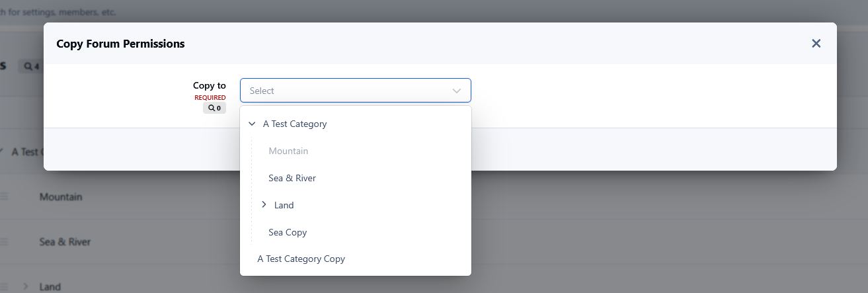Collapse the A Test Category node in the dropdown
Viewport: 868px width, 293px height.
pos(252,124)
